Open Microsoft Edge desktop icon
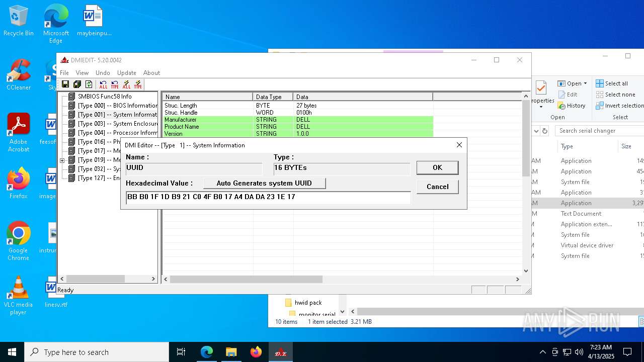The width and height of the screenshot is (644, 362). [x=56, y=24]
